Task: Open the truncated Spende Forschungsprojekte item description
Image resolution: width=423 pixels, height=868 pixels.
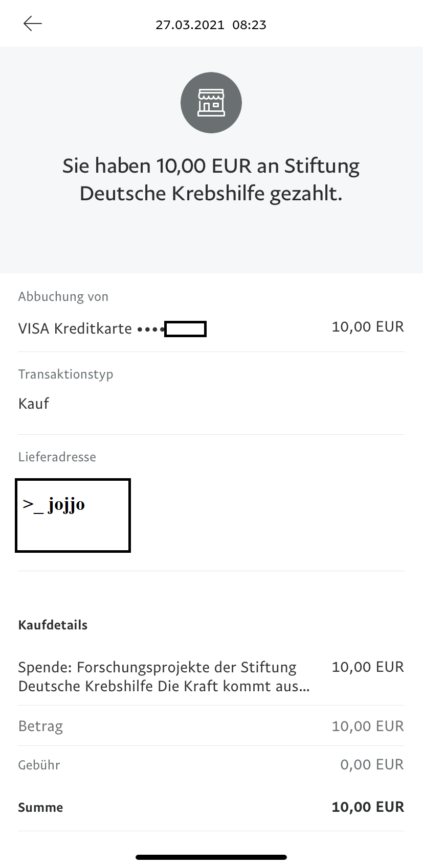Action: 164,676
